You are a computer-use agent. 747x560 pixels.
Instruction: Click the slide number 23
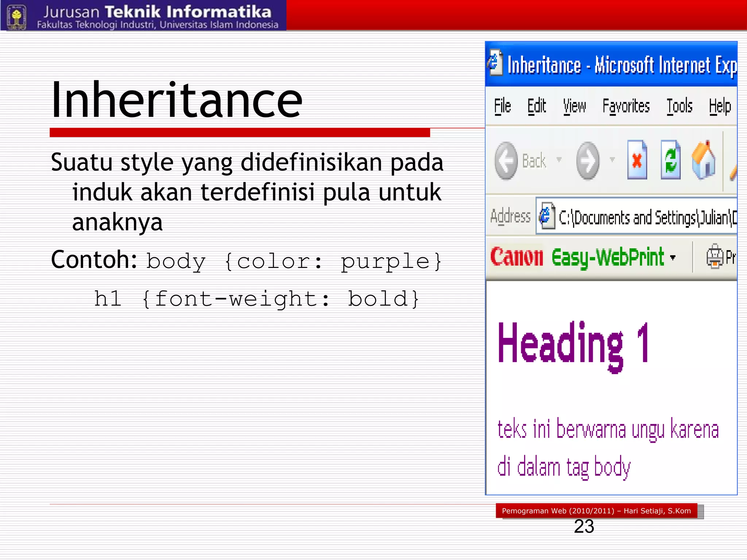pyautogui.click(x=584, y=526)
